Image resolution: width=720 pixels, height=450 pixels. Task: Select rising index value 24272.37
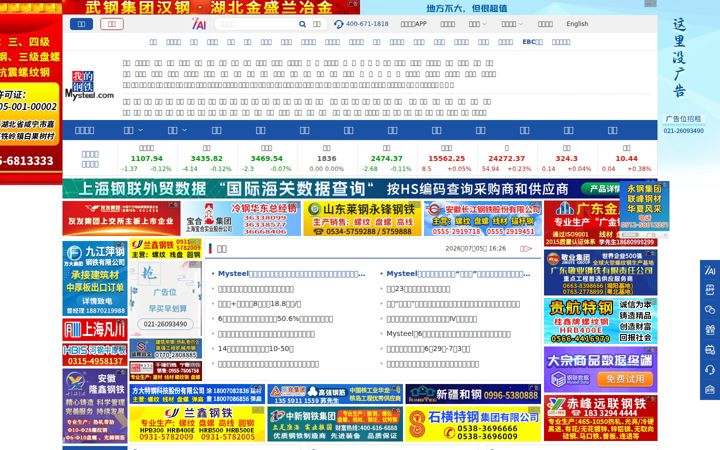(x=506, y=158)
